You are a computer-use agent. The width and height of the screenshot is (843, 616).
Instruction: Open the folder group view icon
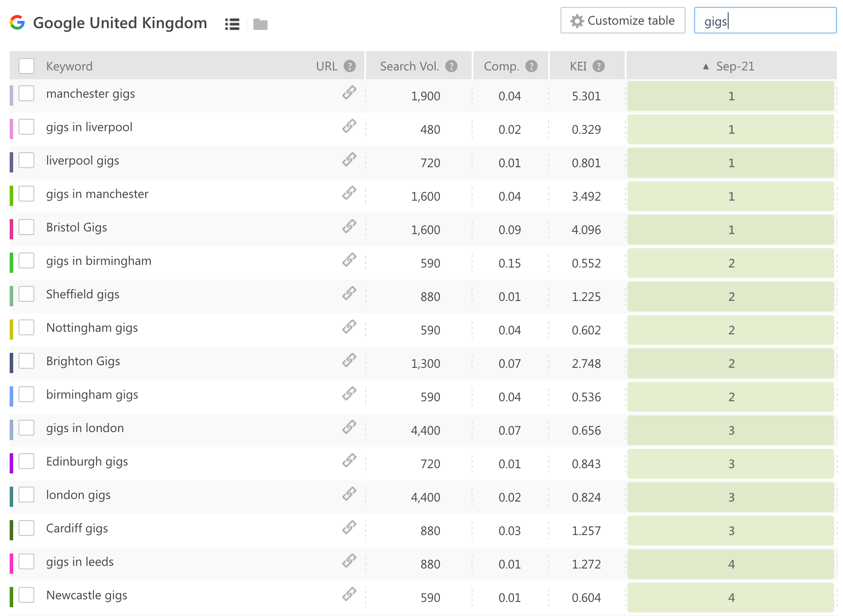coord(260,24)
